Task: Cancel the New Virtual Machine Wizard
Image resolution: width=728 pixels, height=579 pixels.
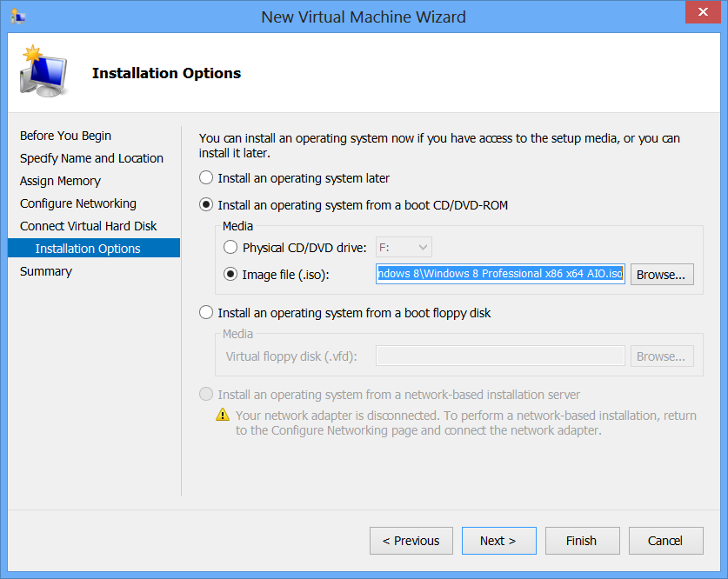Action: coord(665,540)
